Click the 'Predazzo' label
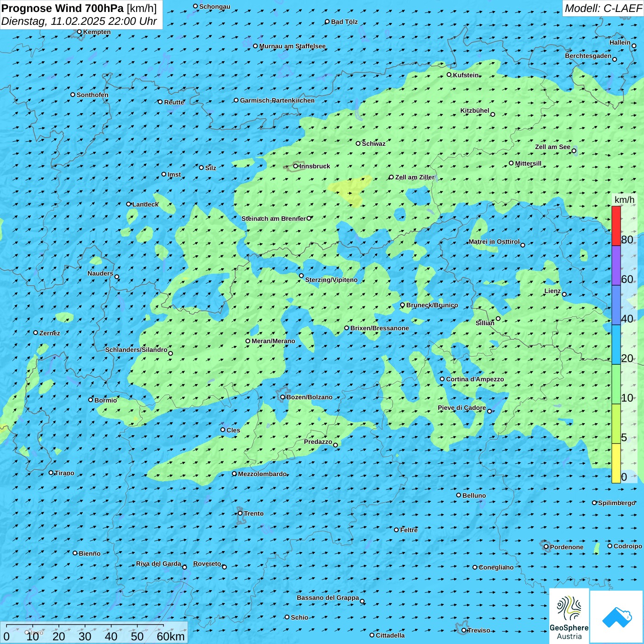 pos(318,442)
